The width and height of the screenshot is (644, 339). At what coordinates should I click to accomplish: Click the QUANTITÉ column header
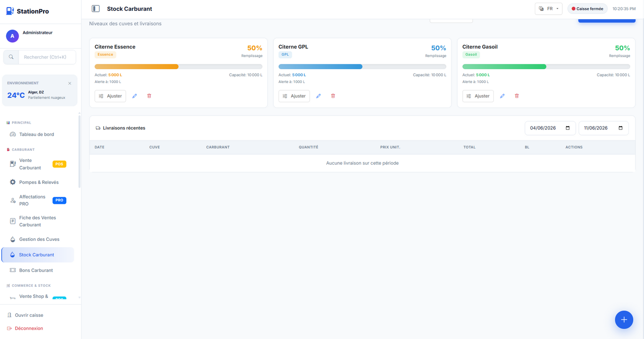click(308, 147)
